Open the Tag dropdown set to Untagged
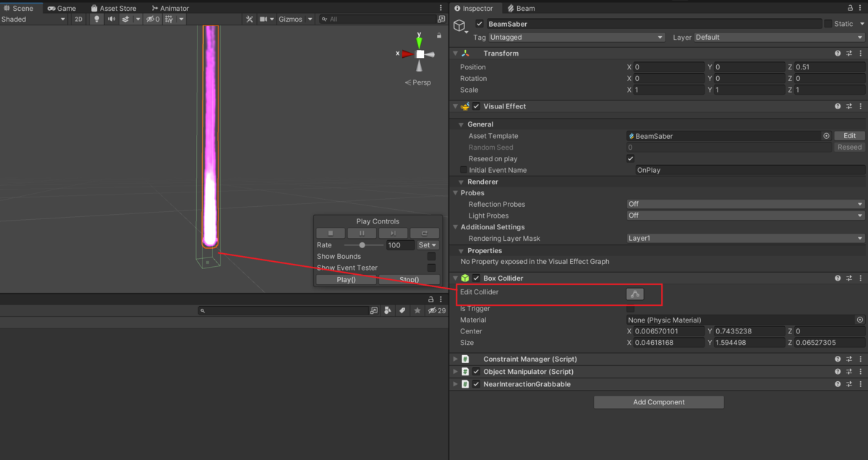The width and height of the screenshot is (868, 460). (x=576, y=38)
